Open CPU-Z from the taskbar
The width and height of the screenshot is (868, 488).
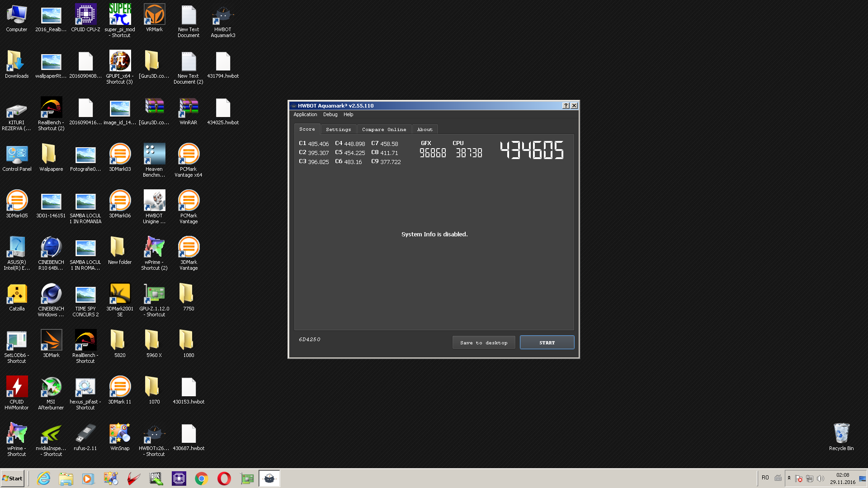[179, 478]
